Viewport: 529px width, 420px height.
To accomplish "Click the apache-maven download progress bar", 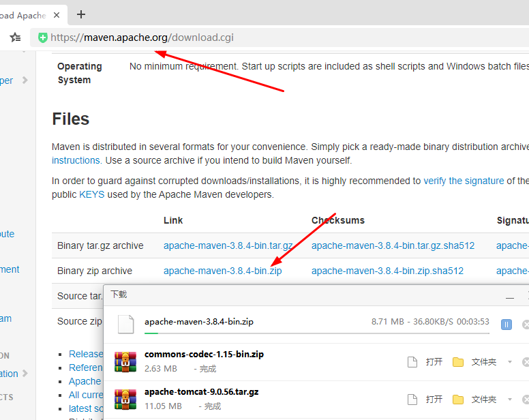I will (x=317, y=333).
